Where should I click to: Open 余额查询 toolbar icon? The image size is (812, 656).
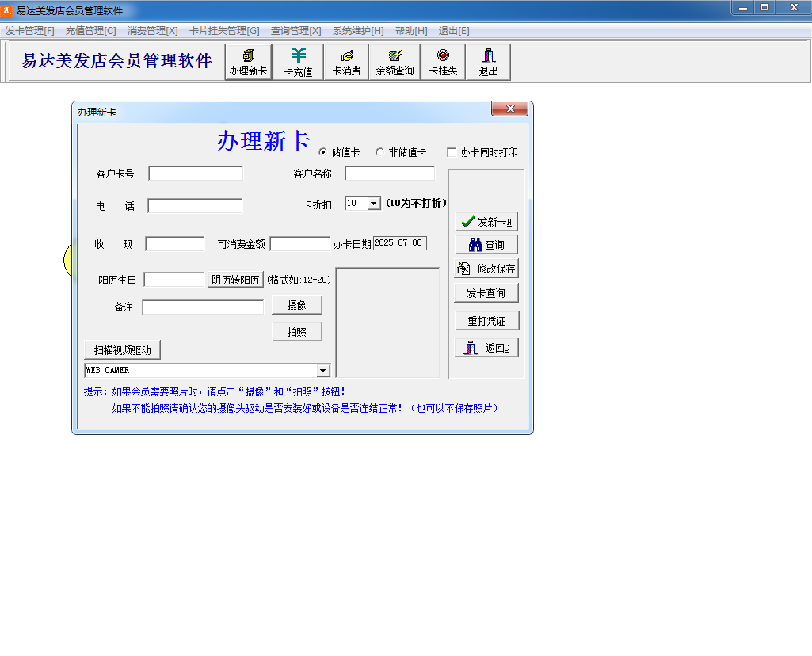[x=395, y=62]
